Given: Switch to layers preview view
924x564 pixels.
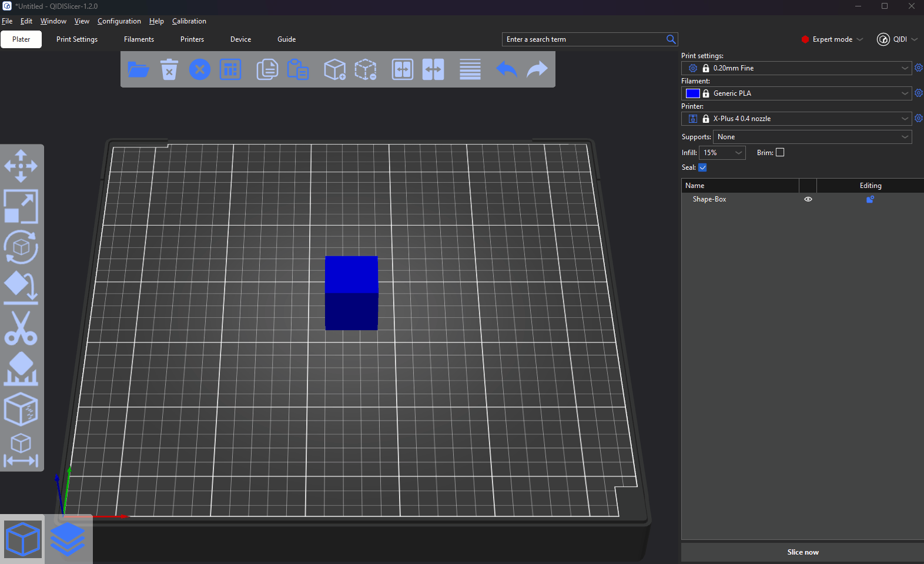Looking at the screenshot, I should coord(68,539).
